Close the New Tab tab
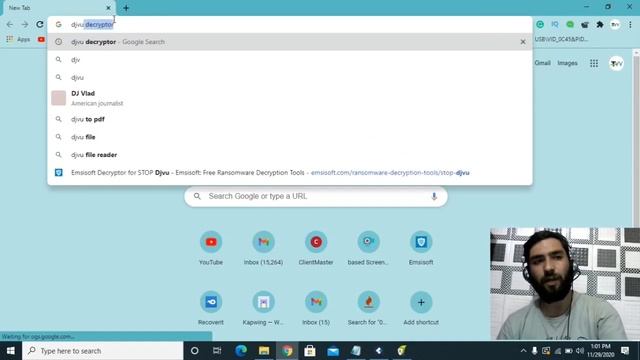 (108, 8)
